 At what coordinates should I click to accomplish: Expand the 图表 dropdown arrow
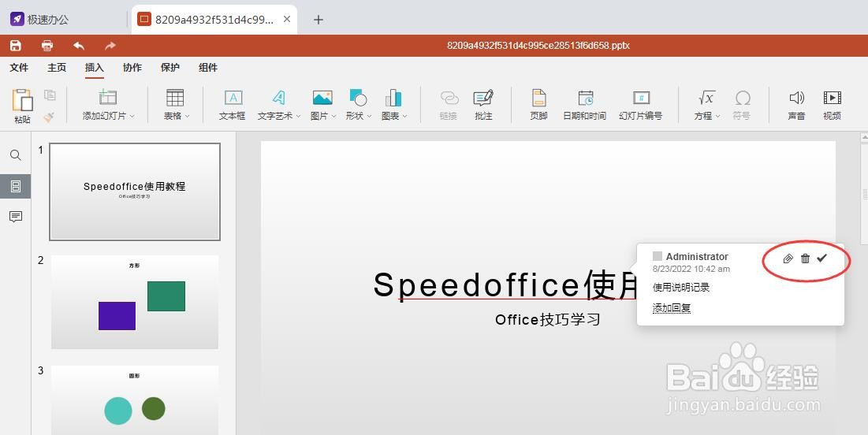coord(404,116)
